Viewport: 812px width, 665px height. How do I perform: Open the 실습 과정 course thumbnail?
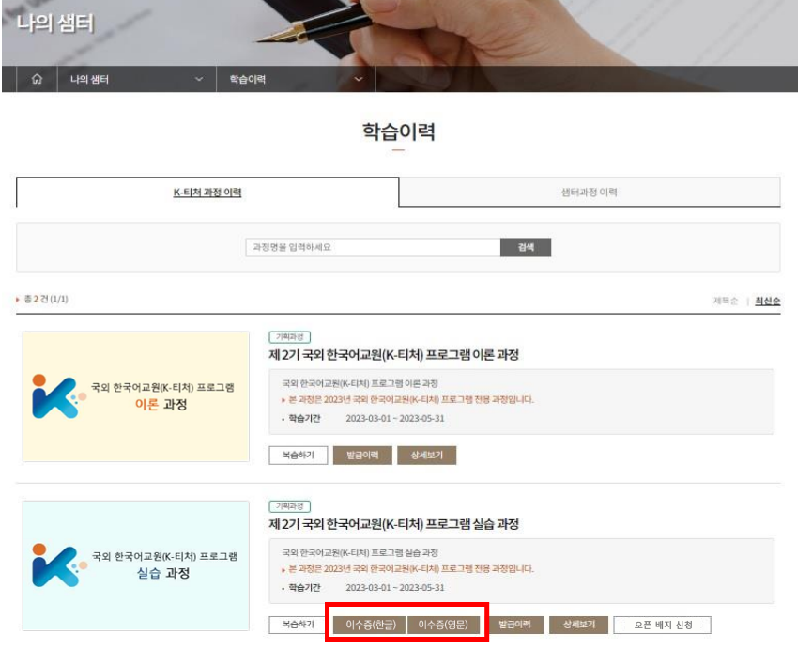click(x=136, y=565)
